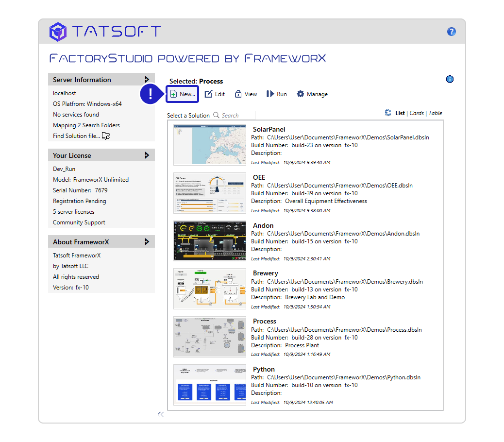The height and width of the screenshot is (442, 504).
Task: Click the Run play icon
Action: point(270,94)
